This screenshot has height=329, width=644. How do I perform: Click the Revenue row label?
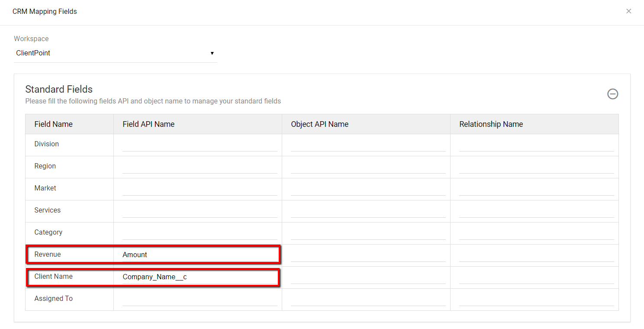point(47,255)
